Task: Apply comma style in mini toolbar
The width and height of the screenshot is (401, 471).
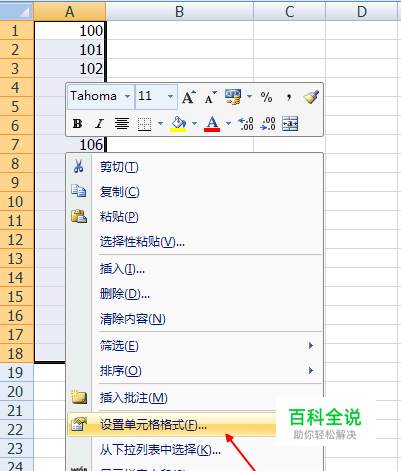Action: pyautogui.click(x=289, y=97)
